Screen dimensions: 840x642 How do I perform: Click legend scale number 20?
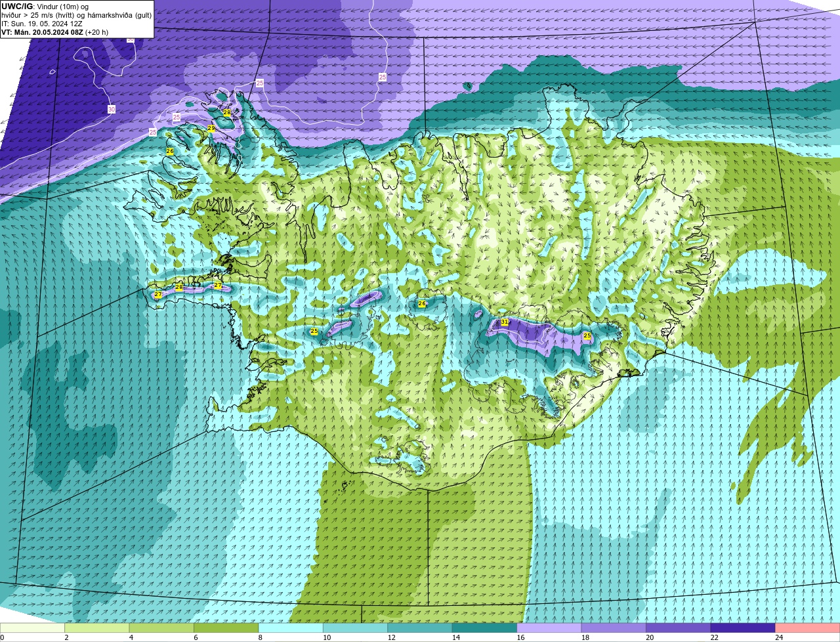pyautogui.click(x=649, y=637)
